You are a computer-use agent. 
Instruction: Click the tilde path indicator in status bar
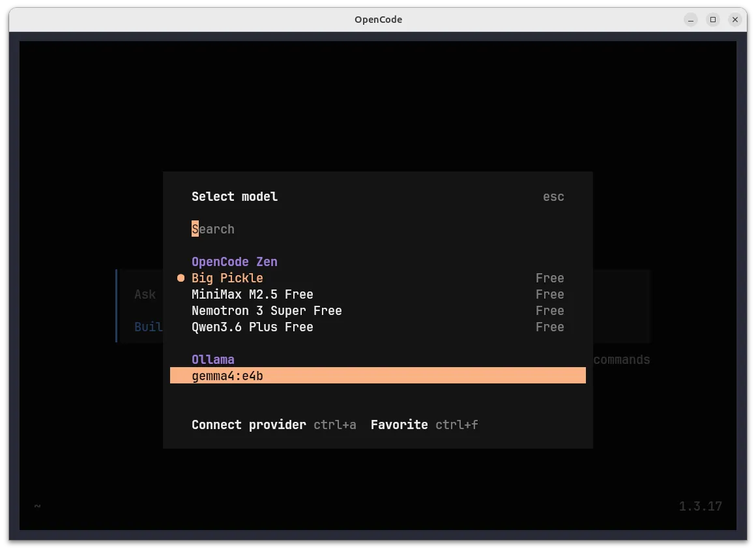point(36,506)
